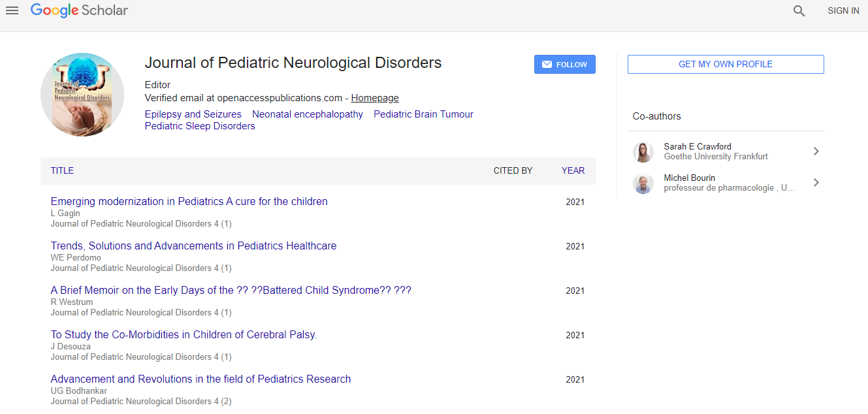This screenshot has height=414, width=868.
Task: Click Michel Bourin's avatar photo
Action: tap(643, 183)
